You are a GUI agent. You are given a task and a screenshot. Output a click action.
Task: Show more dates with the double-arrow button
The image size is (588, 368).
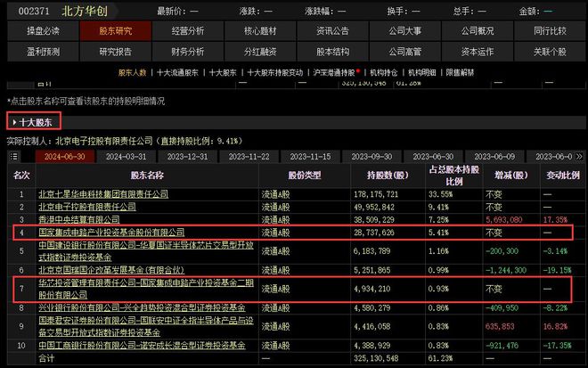579,157
